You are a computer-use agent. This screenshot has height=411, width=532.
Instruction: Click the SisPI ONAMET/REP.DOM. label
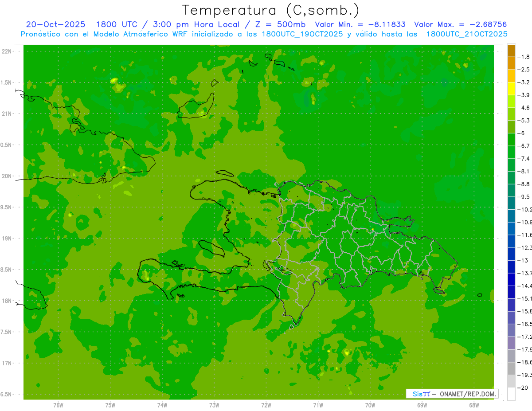[x=452, y=394]
